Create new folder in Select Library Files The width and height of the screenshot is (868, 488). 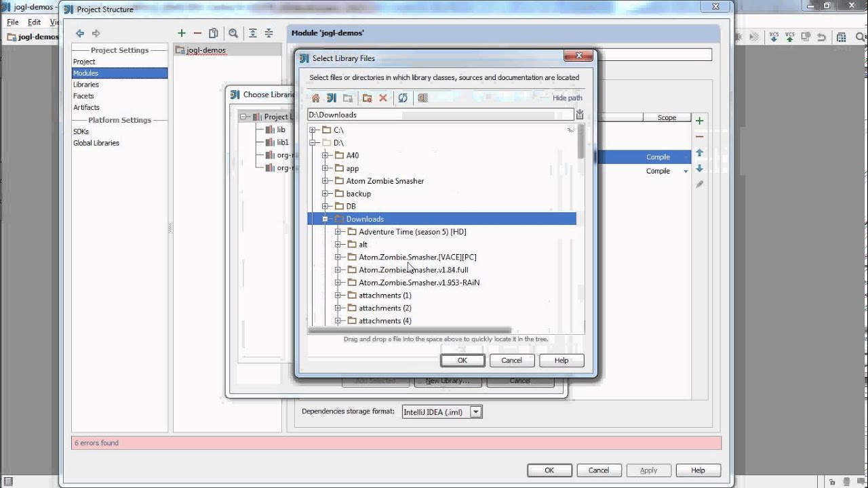click(367, 98)
